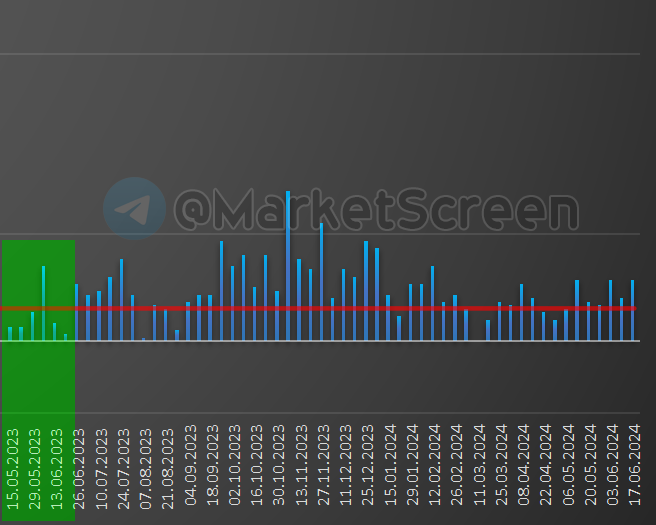Image resolution: width=656 pixels, height=525 pixels.
Task: Click the 04.09.2023 date label
Action: tap(190, 465)
